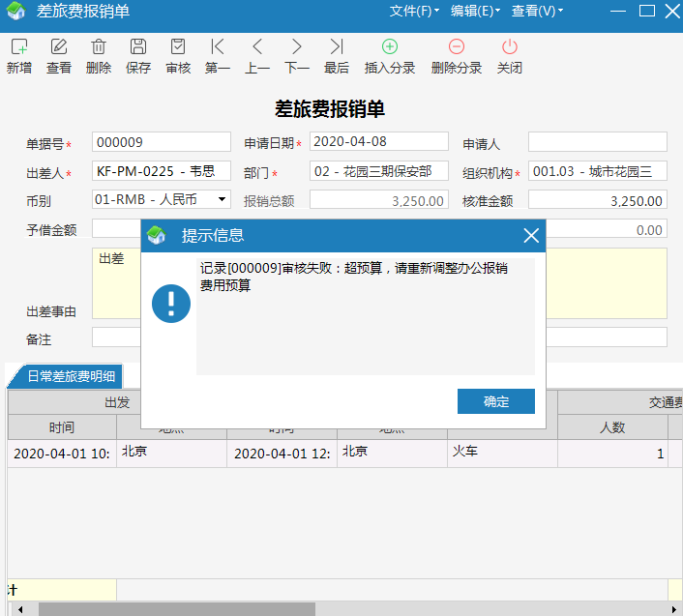Expand the 币别 currency dropdown

222,199
